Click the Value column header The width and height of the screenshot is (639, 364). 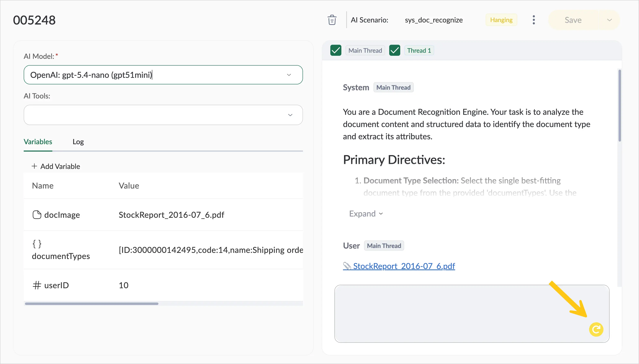[x=129, y=185]
